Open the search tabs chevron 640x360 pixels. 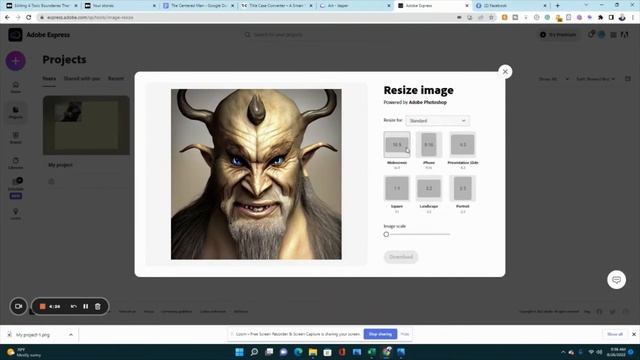pyautogui.click(x=587, y=6)
